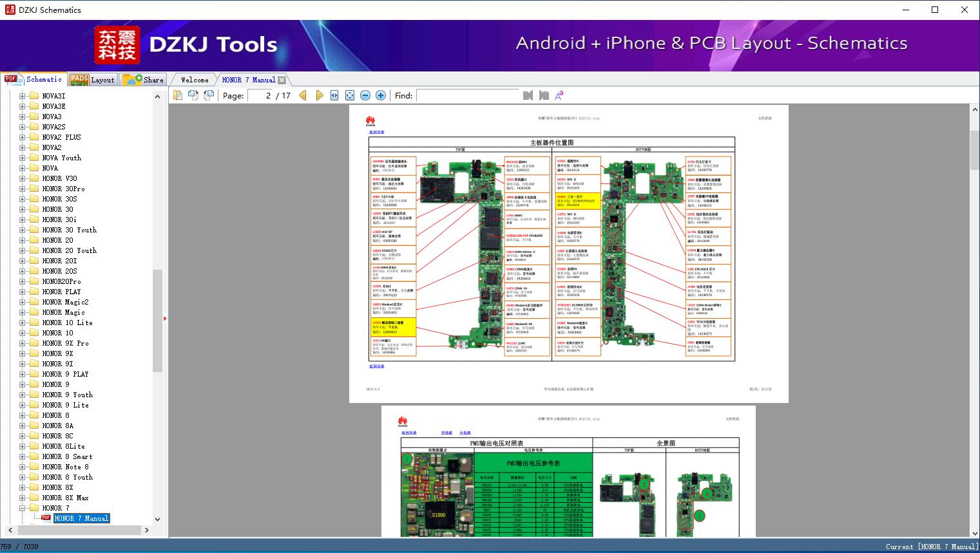
Task: Go to the previous page arrow
Action: coord(303,95)
